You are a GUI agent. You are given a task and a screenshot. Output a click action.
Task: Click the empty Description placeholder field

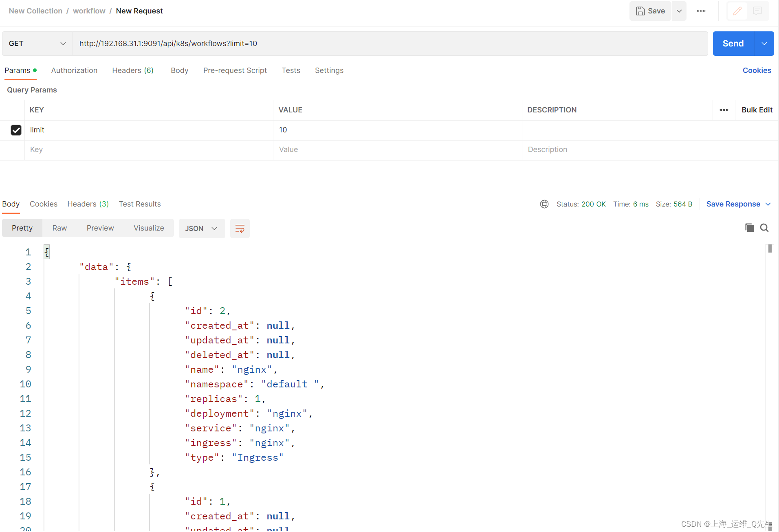(649, 150)
